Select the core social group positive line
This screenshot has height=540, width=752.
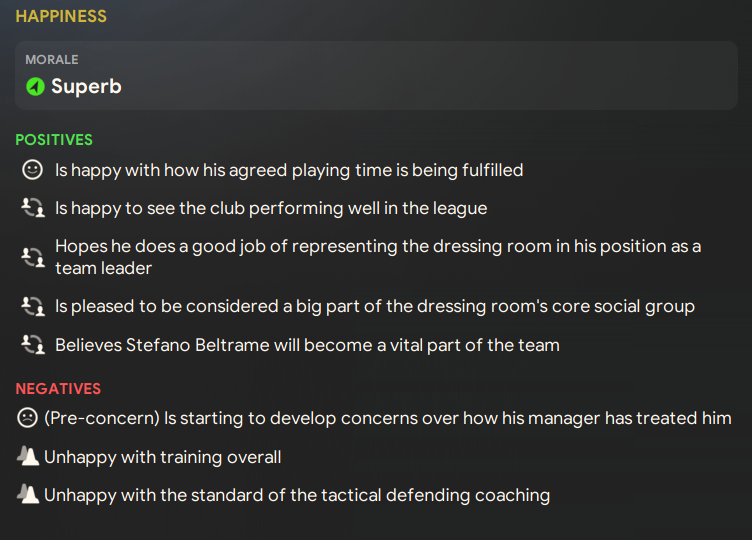point(375,306)
